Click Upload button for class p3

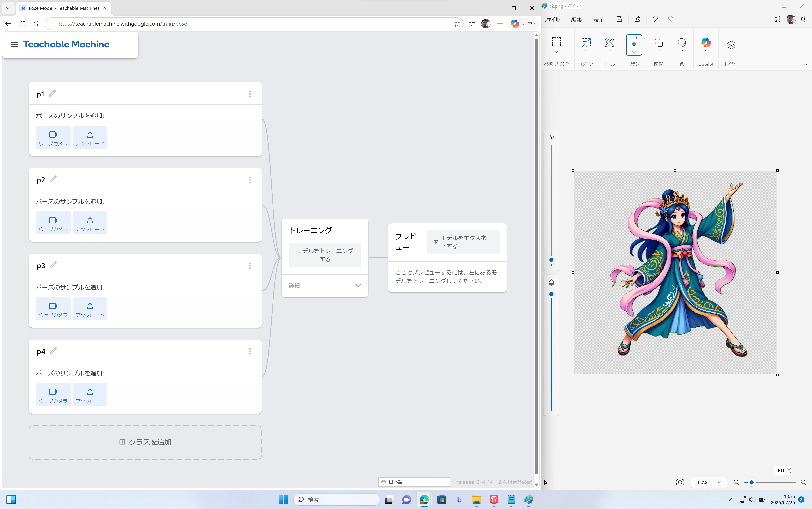[x=90, y=309]
